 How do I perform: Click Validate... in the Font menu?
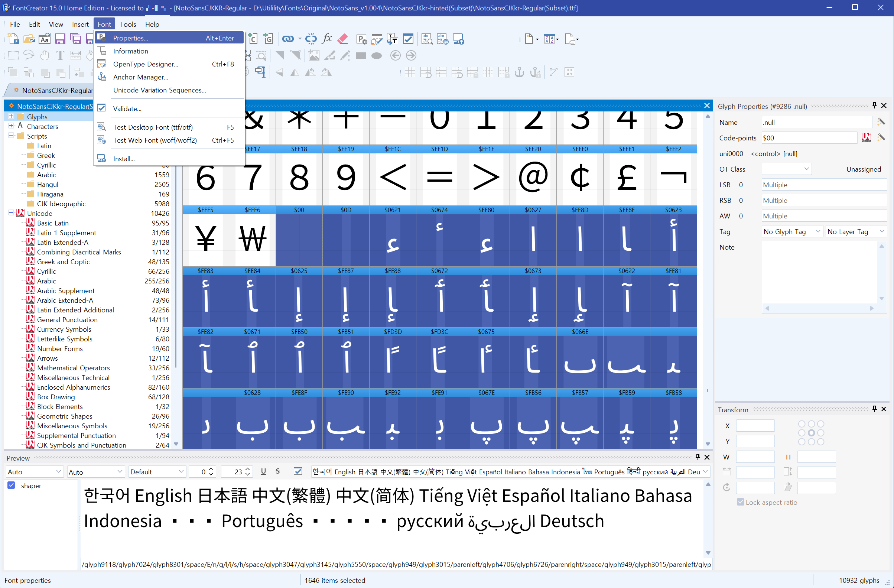(x=127, y=108)
